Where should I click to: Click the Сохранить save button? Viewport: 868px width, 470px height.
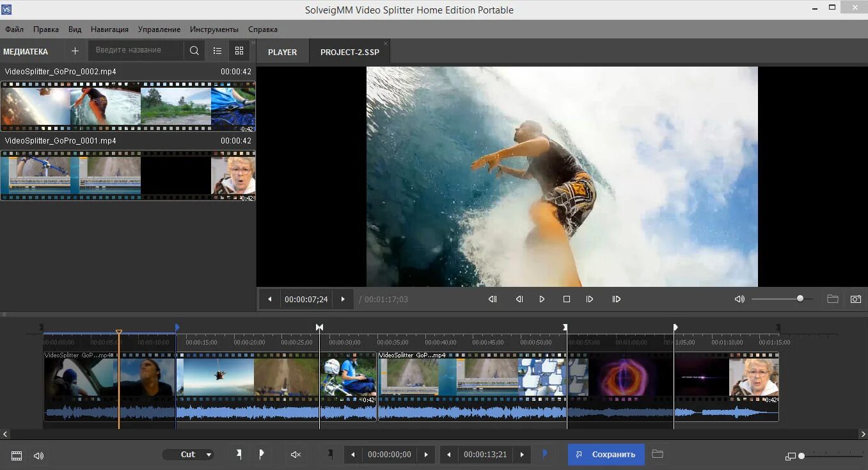coord(606,455)
